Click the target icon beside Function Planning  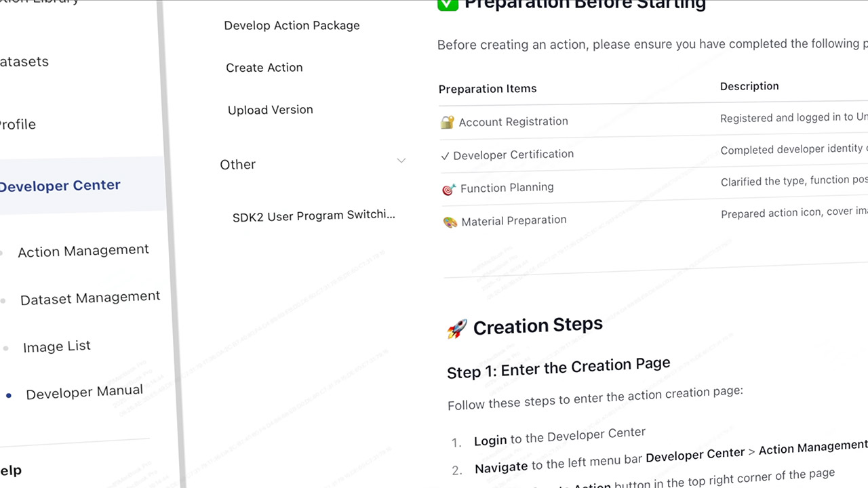pyautogui.click(x=448, y=189)
